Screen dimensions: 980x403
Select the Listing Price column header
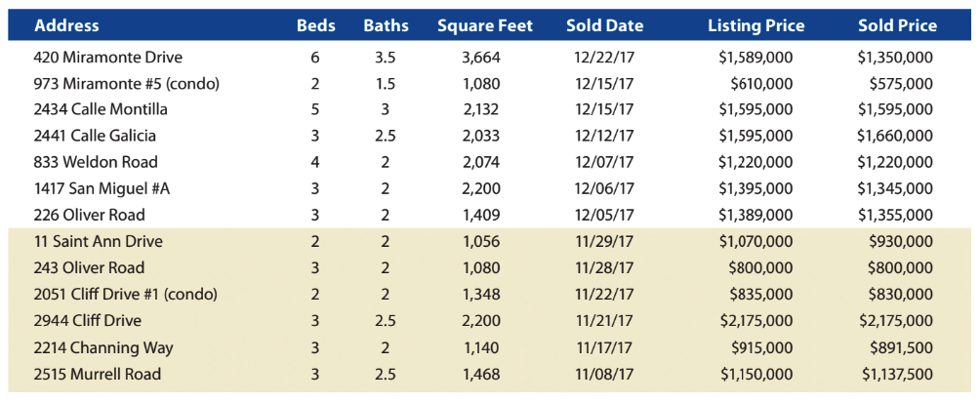(x=756, y=26)
